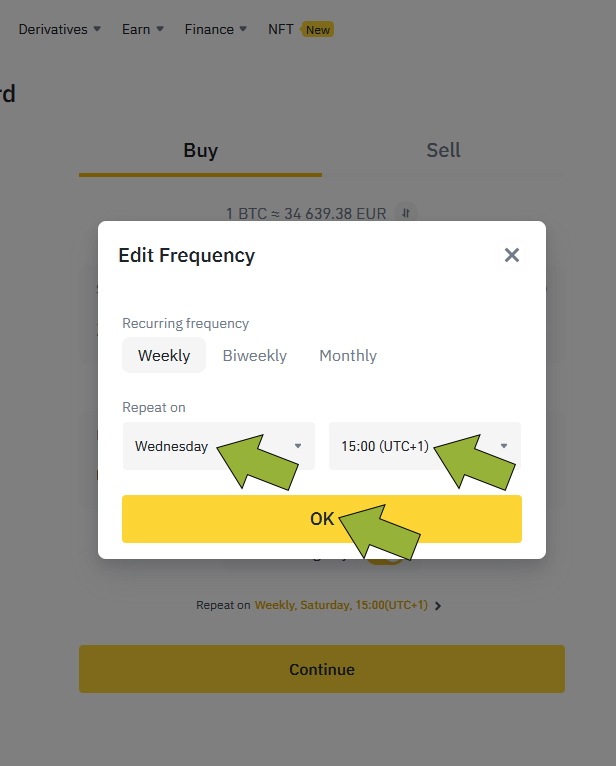Switch to the Buy tab
The image size is (616, 766).
click(200, 150)
